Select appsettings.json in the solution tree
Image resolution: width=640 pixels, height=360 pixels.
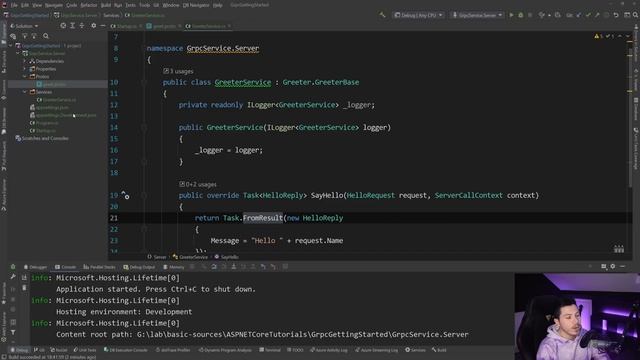[49, 107]
